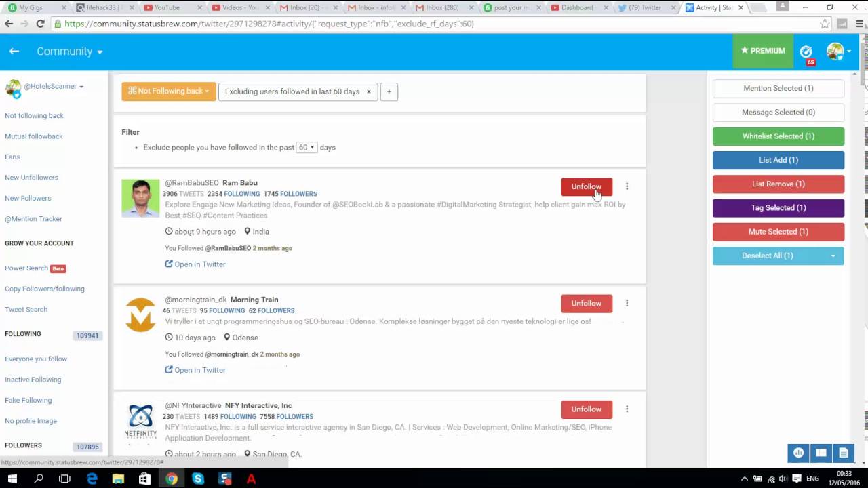Open Tweet Search in sidebar
Screen dimensions: 868x488
26,310
